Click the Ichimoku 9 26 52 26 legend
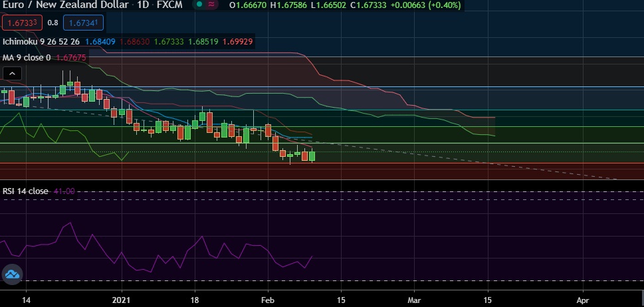 pyautogui.click(x=41, y=41)
